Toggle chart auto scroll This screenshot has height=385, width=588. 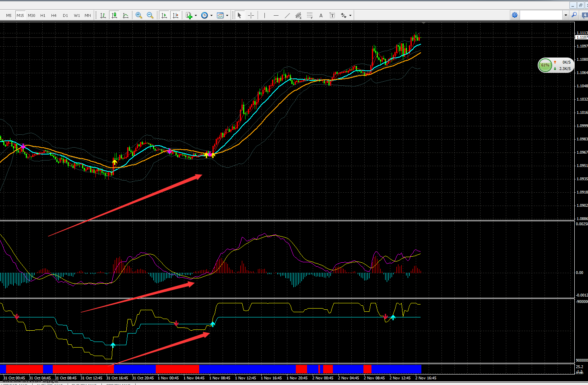164,15
